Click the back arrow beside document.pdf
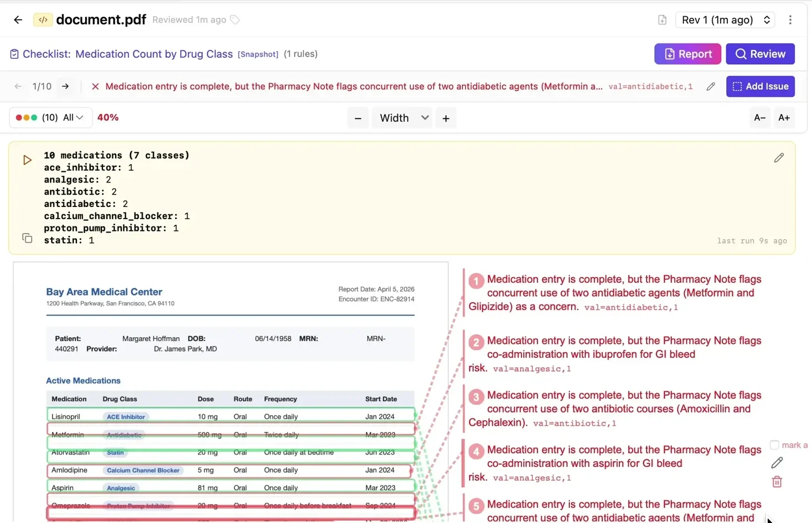 pos(18,20)
